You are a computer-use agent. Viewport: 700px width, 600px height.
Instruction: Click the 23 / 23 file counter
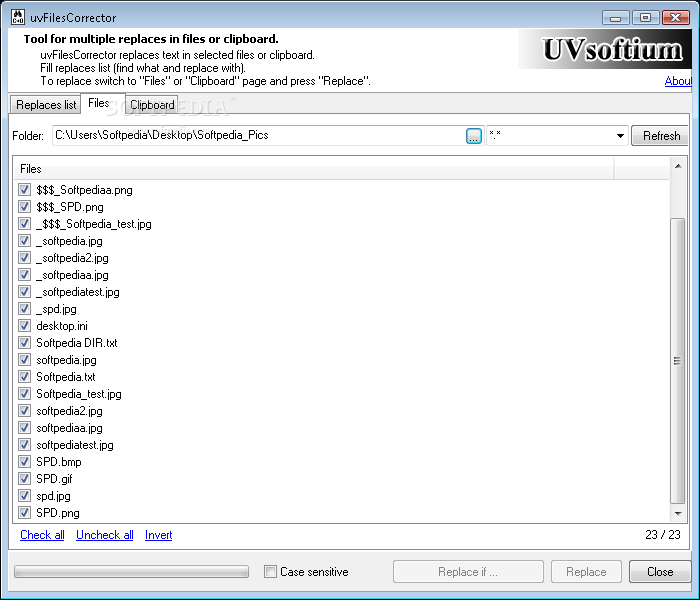[x=662, y=535]
